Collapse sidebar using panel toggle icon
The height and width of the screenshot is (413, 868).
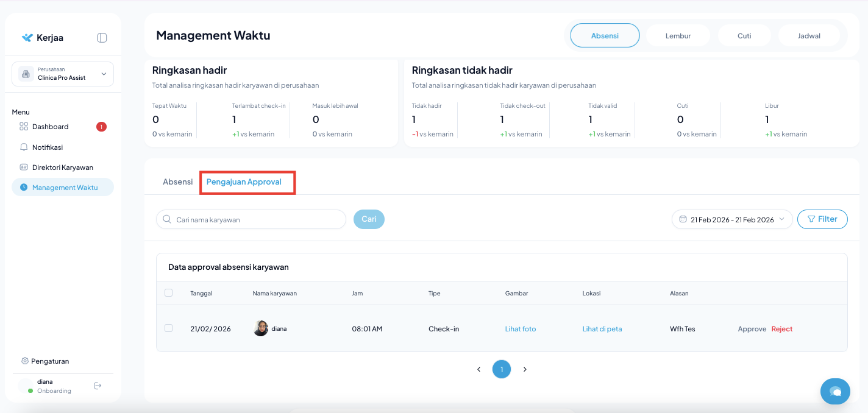coord(102,38)
